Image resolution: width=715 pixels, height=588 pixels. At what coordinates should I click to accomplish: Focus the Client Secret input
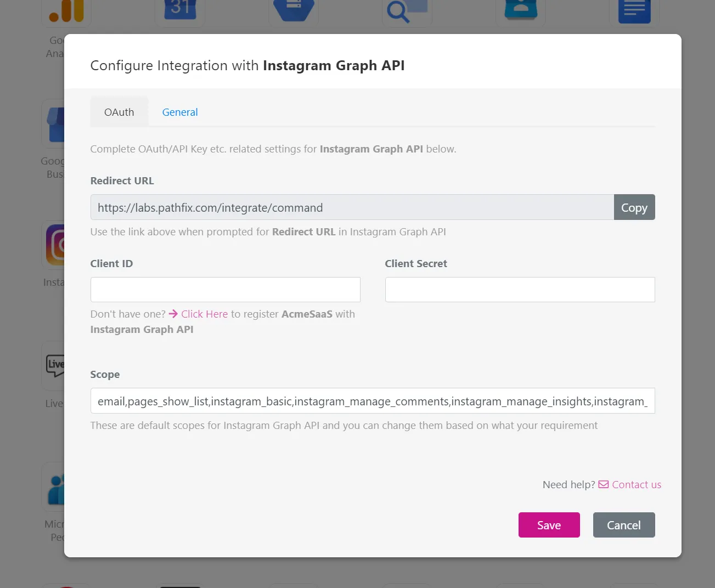(x=520, y=290)
